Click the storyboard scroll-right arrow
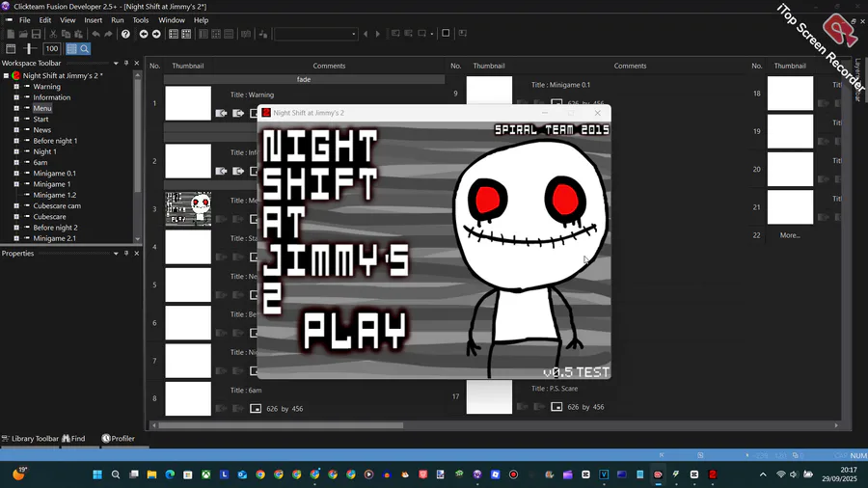The image size is (868, 488). (x=836, y=425)
